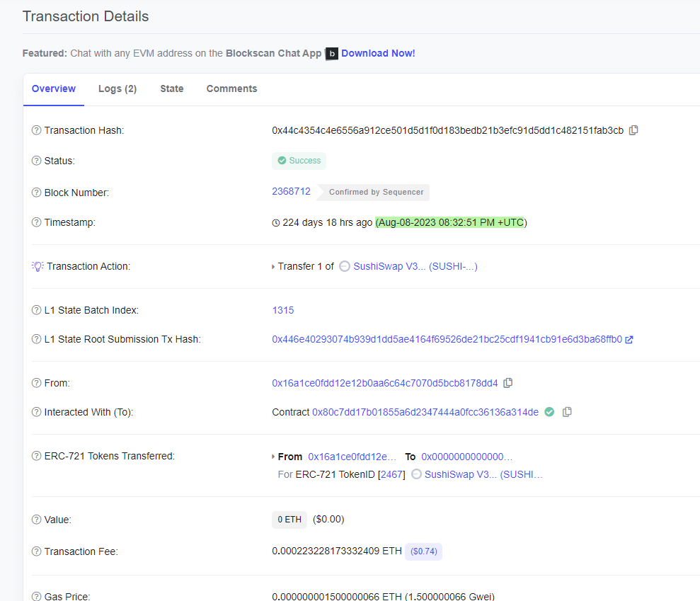Open ERC-721 TokenID 2467

point(393,474)
